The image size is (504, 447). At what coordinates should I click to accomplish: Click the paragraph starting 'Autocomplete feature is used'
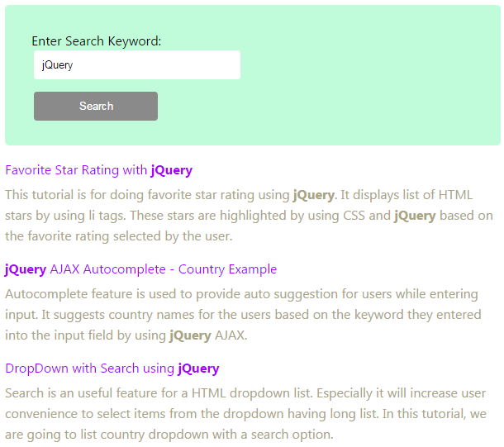(x=243, y=315)
